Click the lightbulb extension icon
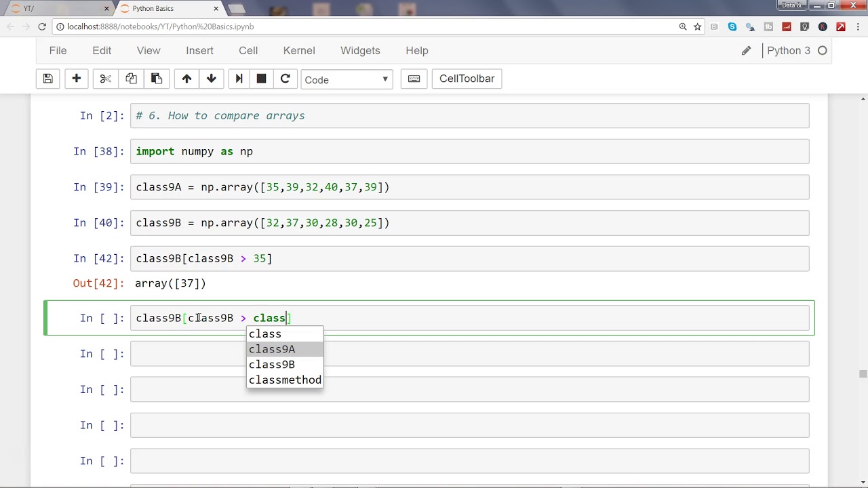Image resolution: width=868 pixels, height=488 pixels. pyautogui.click(x=805, y=26)
